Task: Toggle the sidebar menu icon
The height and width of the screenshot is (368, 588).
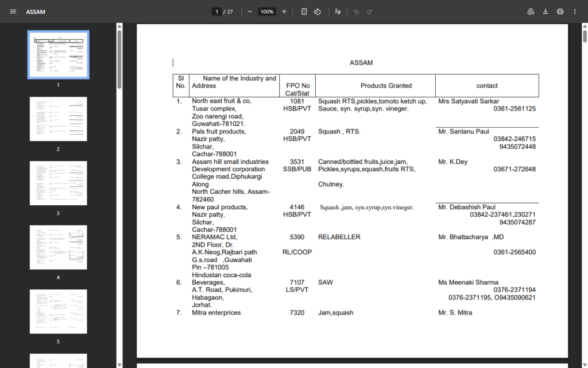Action: [x=13, y=11]
